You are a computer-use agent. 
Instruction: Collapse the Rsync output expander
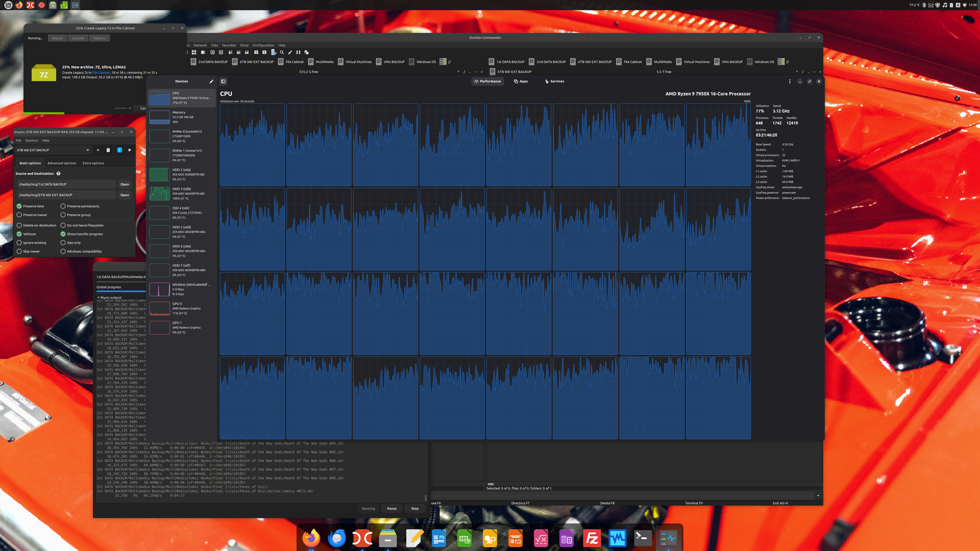pyautogui.click(x=98, y=297)
